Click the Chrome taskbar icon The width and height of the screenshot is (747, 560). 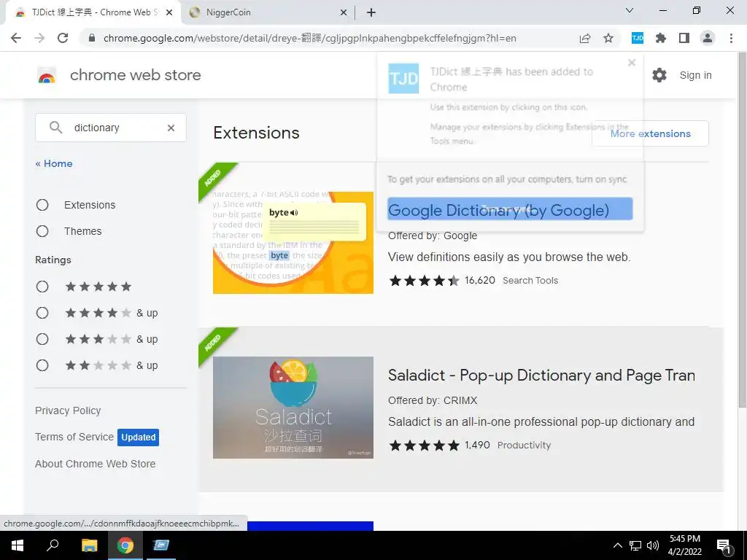pyautogui.click(x=125, y=545)
